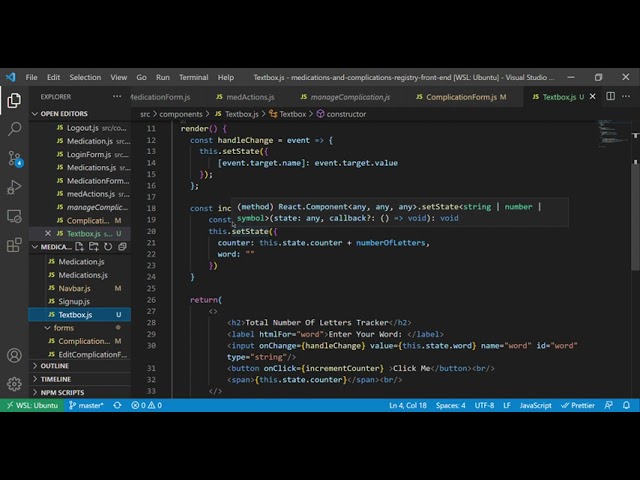Click the New Folder icon
Screen dimensions: 640x480
pyautogui.click(x=93, y=247)
